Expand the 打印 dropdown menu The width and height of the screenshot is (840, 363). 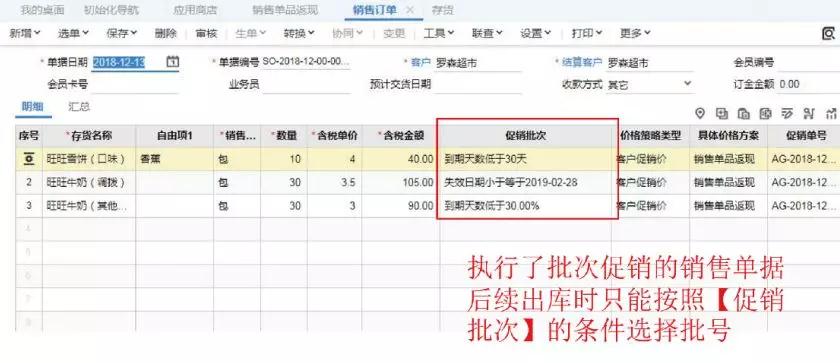(587, 33)
